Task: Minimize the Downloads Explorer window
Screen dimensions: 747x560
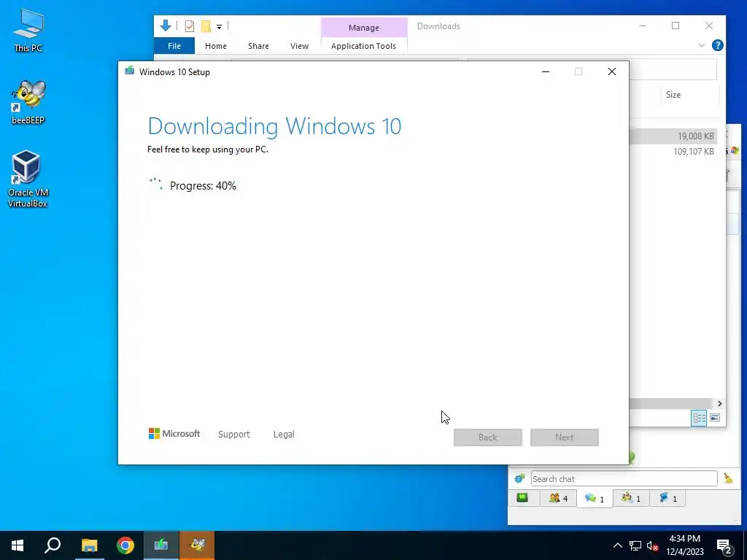Action: [642, 26]
